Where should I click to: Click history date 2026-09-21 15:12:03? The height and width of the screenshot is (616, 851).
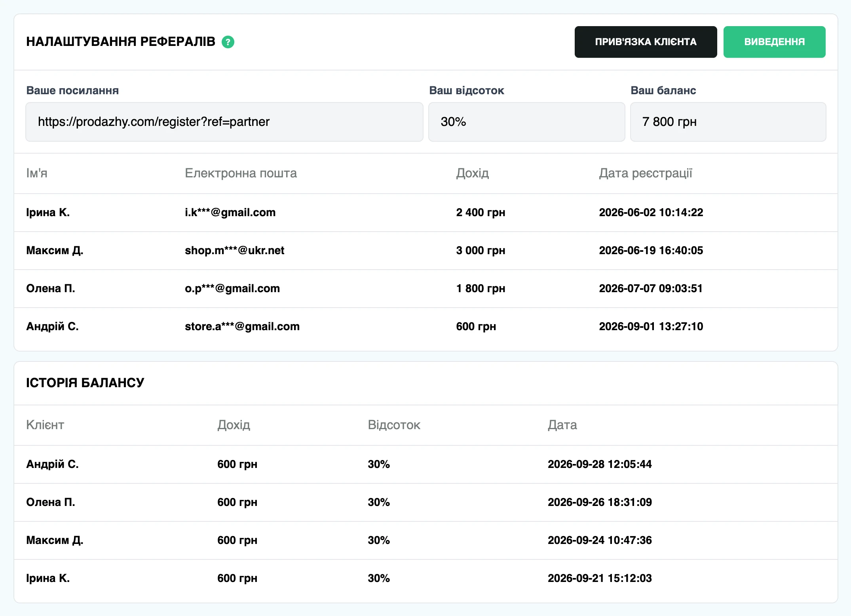pos(600,578)
